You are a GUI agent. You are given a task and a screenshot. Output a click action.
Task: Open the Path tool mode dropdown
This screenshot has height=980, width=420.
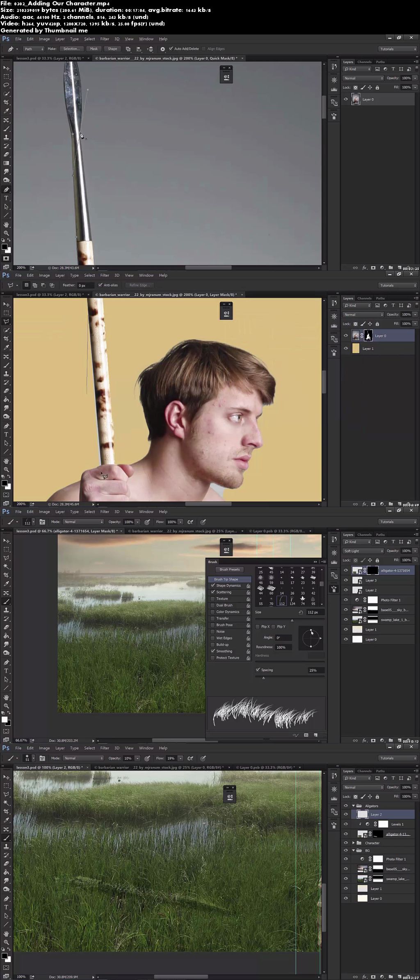[x=34, y=49]
